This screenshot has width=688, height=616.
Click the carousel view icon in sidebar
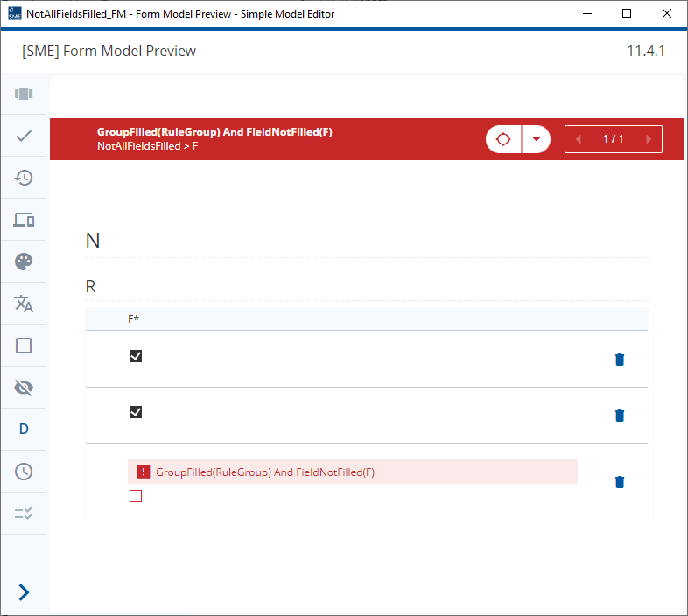(x=24, y=94)
